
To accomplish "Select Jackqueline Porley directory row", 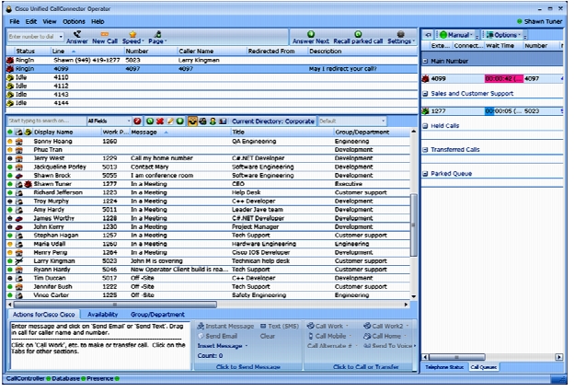I will tap(208, 167).
